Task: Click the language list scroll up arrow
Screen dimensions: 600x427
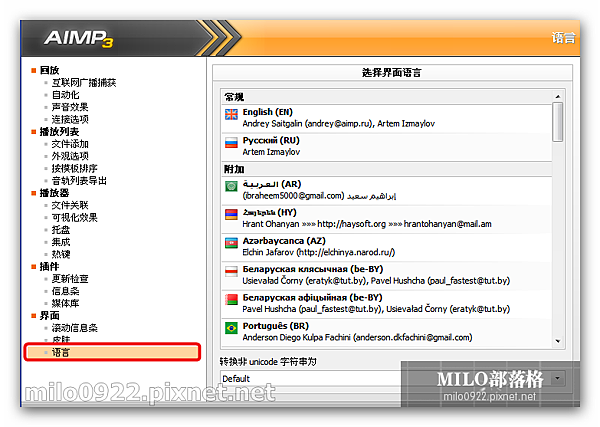Action: coord(558,96)
